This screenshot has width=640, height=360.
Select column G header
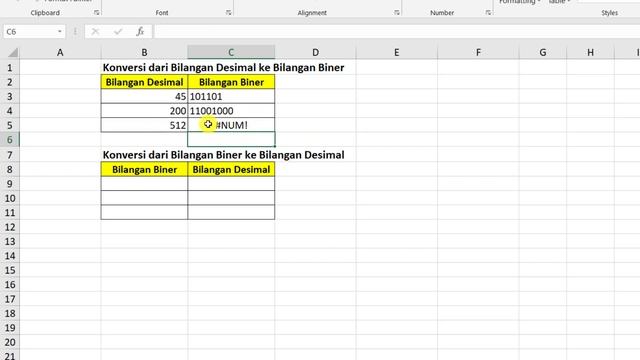[542, 52]
